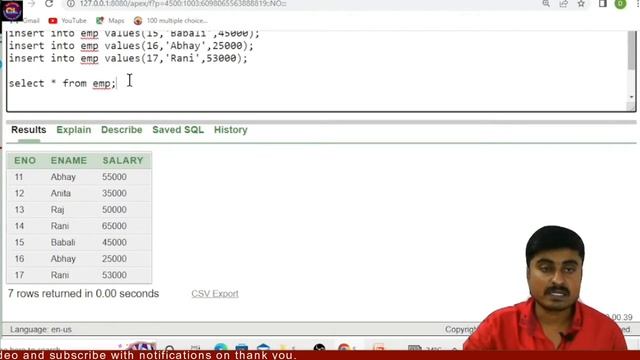640x360 pixels.
Task: Click Rani name in row 17
Action: pos(60,275)
